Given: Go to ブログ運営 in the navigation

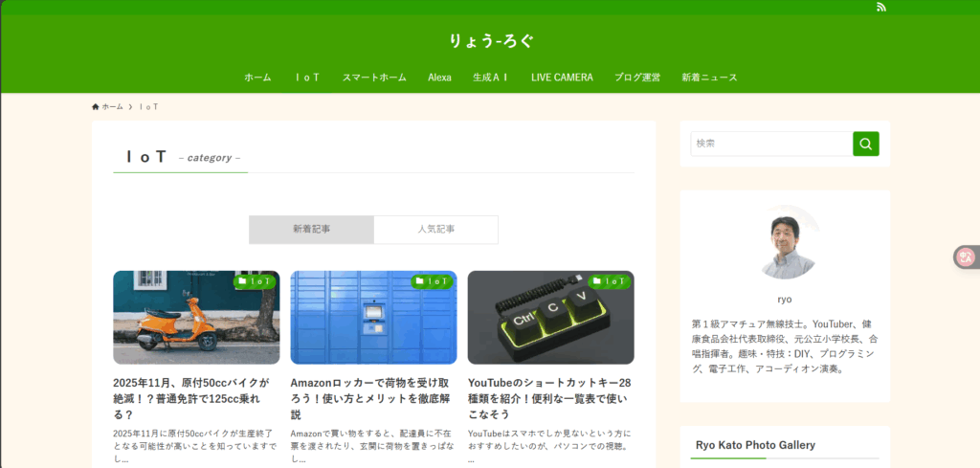Looking at the screenshot, I should click(637, 78).
